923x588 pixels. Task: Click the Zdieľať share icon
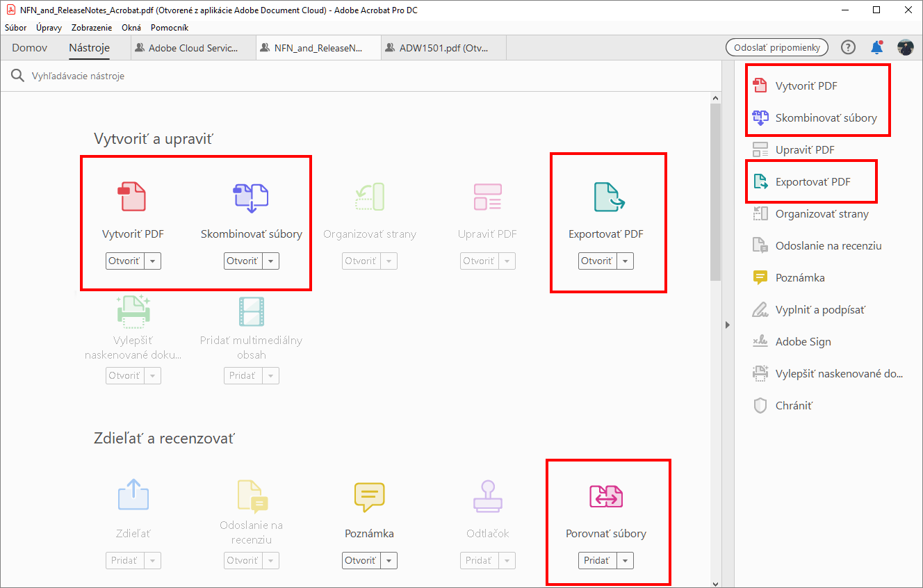[133, 496]
